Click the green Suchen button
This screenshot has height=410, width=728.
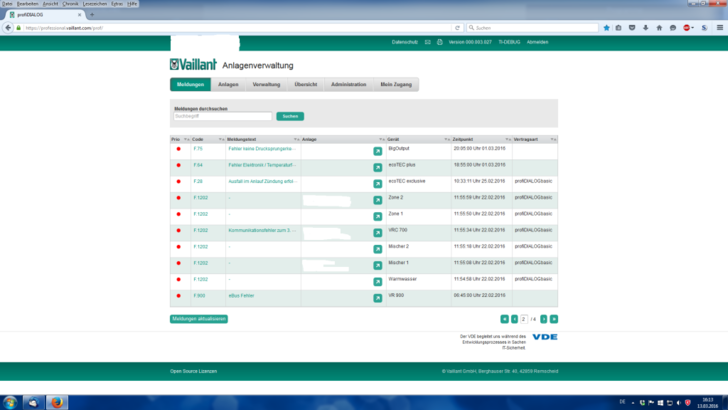pos(290,116)
